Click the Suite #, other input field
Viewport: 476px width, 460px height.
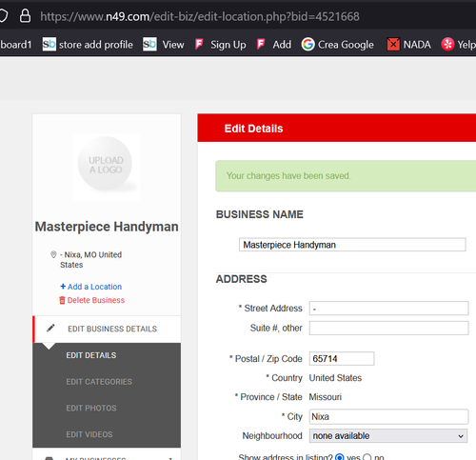tap(388, 328)
